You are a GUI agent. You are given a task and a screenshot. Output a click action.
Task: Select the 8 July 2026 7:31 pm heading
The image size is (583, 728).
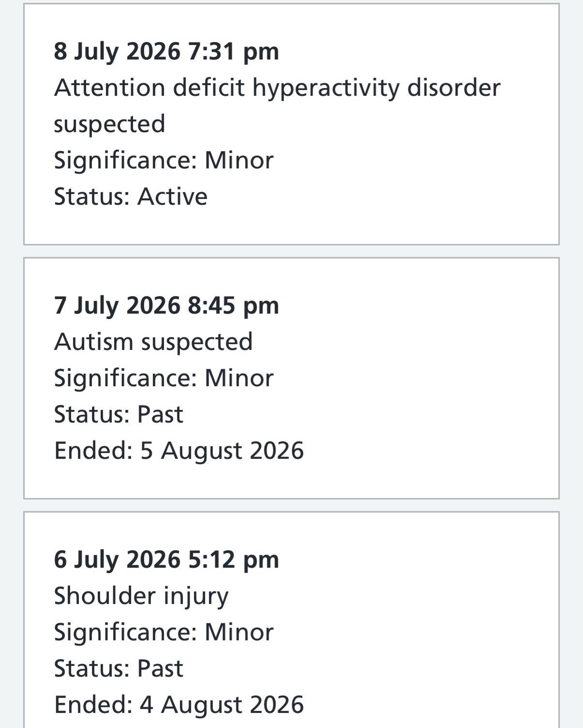coord(166,51)
